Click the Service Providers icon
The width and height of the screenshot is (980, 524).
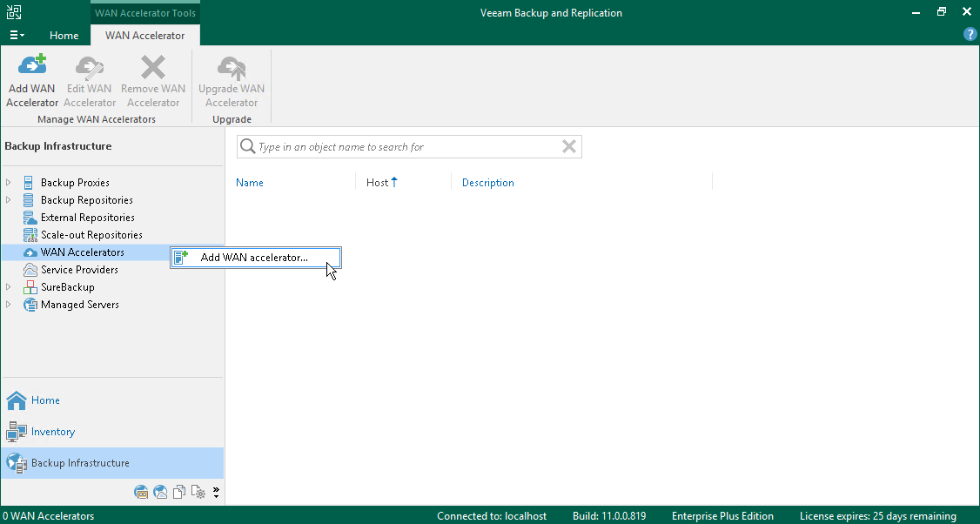pyautogui.click(x=30, y=270)
